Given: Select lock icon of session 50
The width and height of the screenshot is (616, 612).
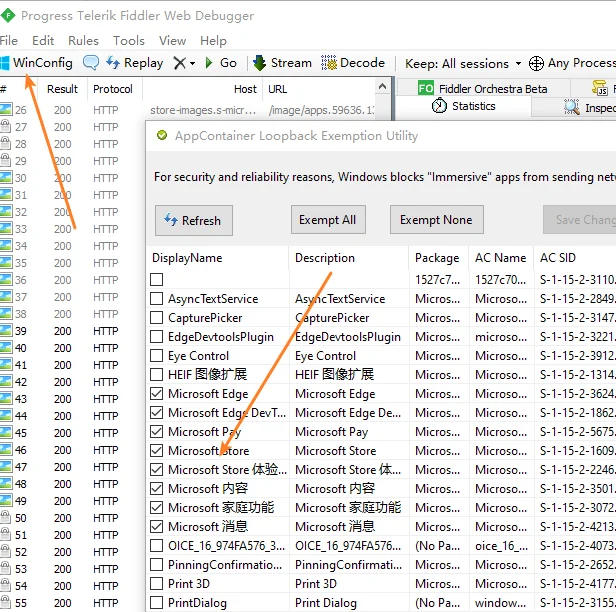Looking at the screenshot, I should point(6,517).
